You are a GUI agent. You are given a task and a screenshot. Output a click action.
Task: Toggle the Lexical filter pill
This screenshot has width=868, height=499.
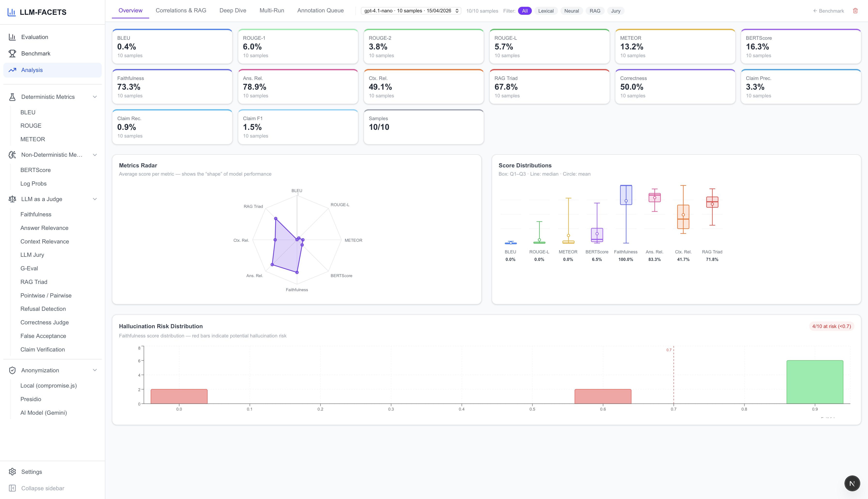point(546,11)
